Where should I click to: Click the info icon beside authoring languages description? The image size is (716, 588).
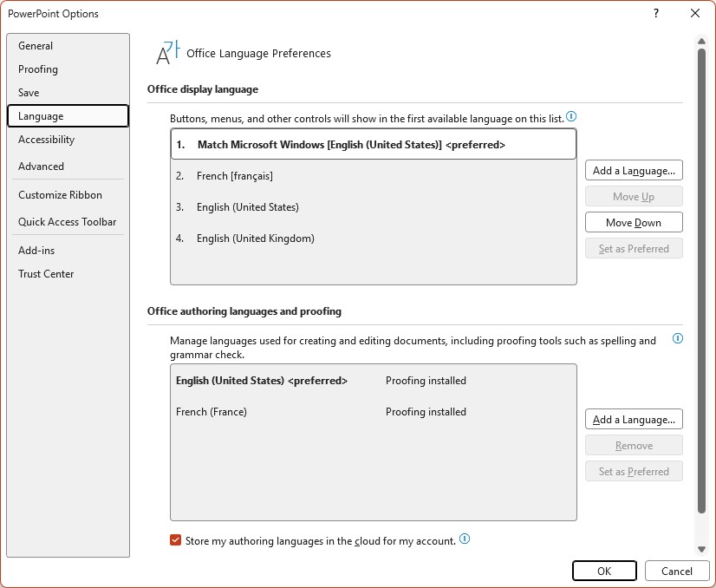coord(678,338)
